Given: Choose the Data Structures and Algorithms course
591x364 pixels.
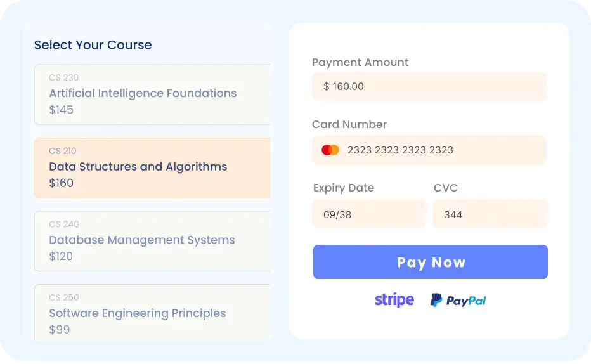Looking at the screenshot, I should tap(152, 167).
